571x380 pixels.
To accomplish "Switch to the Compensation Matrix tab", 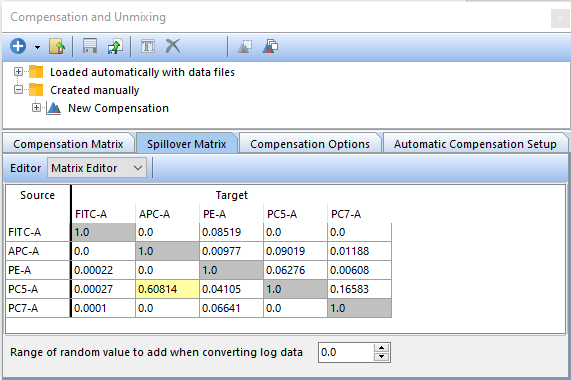I will [68, 144].
